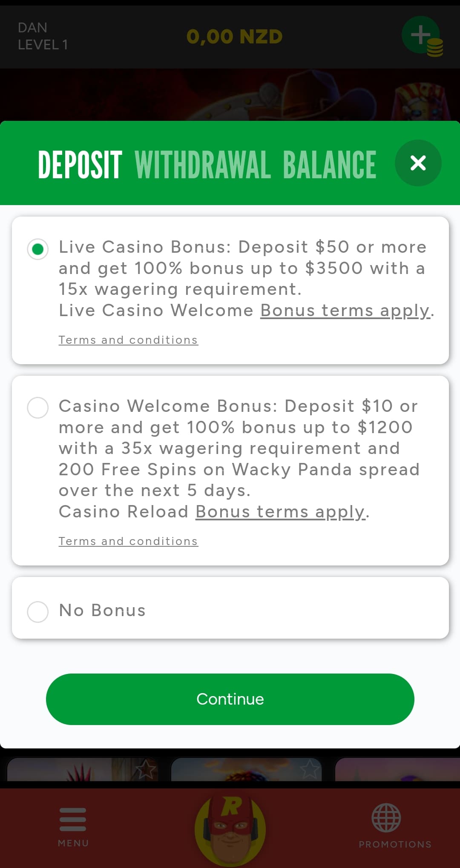This screenshot has height=868, width=460.
Task: Tap the Promotions globe icon
Action: 386,818
